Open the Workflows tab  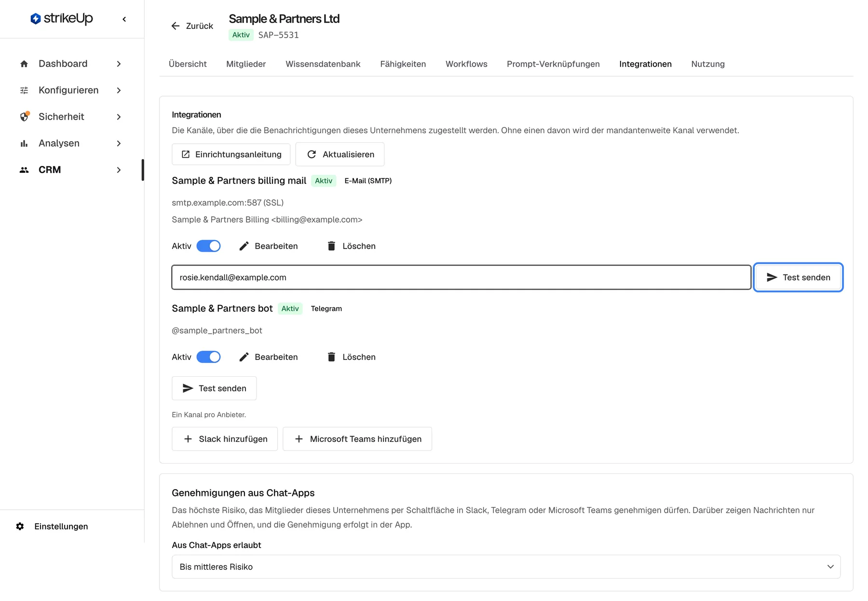click(466, 64)
